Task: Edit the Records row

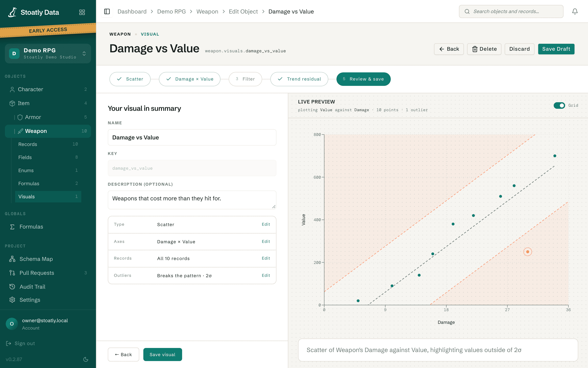Action: [x=266, y=258]
